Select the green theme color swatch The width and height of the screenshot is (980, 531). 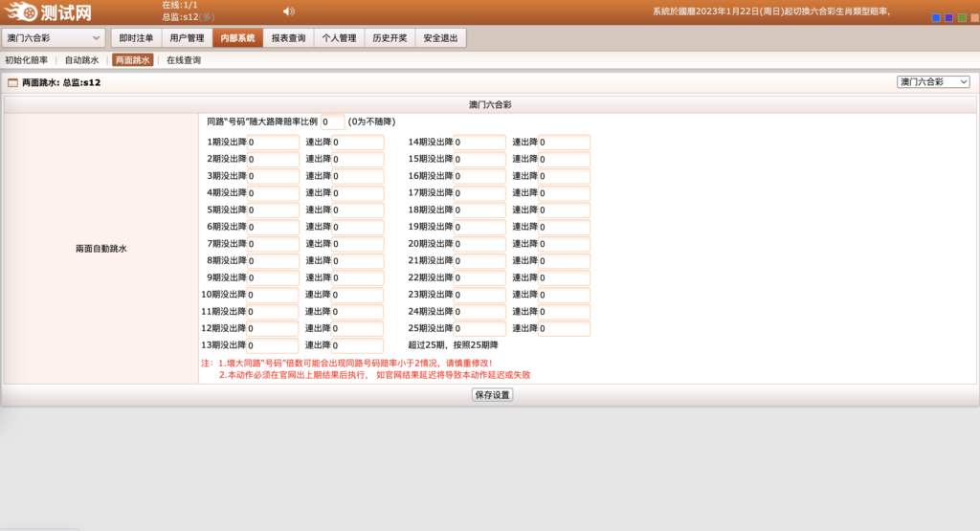point(962,17)
